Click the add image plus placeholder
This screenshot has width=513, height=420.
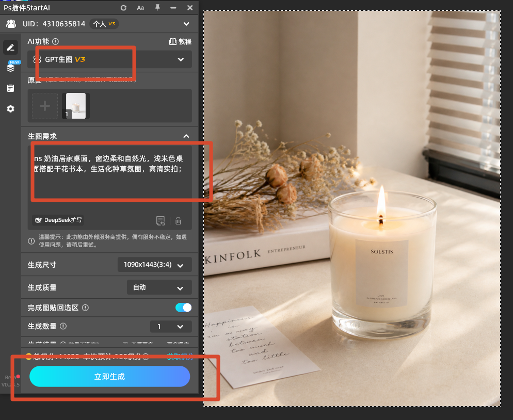(45, 106)
